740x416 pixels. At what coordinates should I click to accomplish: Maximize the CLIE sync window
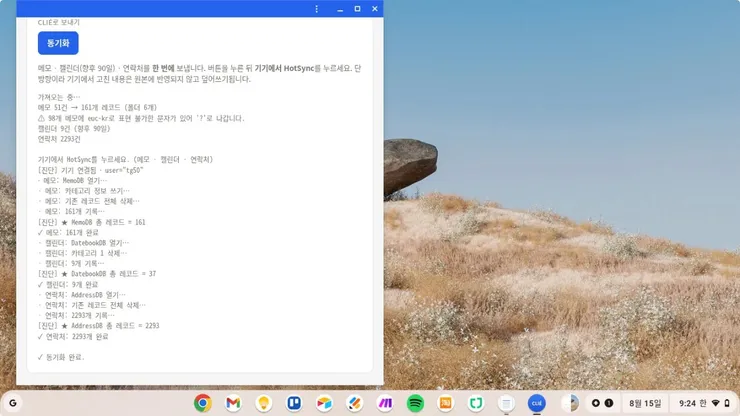coord(357,8)
